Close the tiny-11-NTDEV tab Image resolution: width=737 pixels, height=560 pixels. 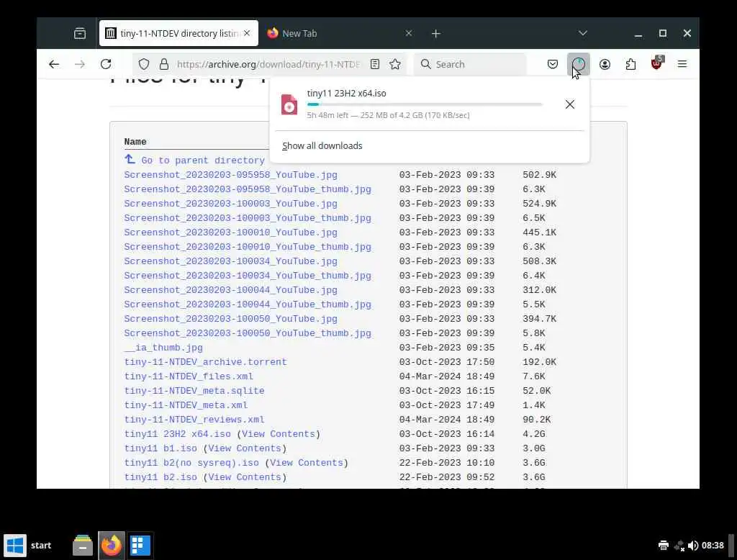[x=247, y=33]
